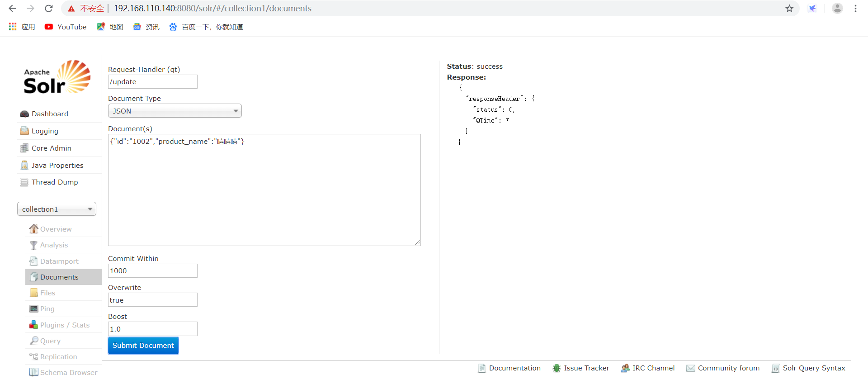Screen dimensions: 868x389
Task: Open the Ping section
Action: click(47, 309)
